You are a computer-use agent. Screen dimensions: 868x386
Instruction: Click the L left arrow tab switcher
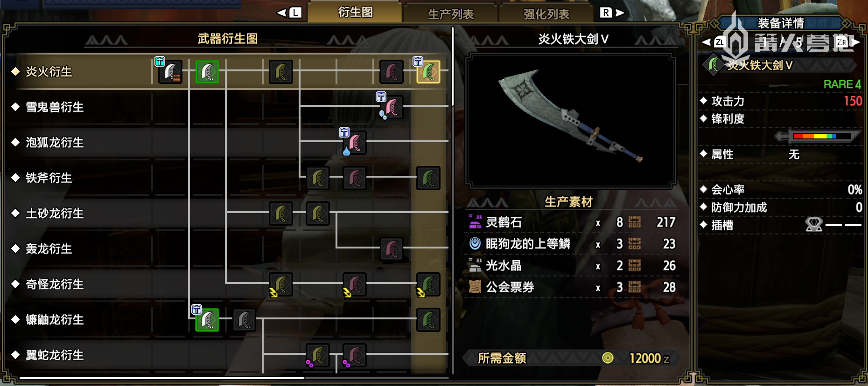click(289, 13)
